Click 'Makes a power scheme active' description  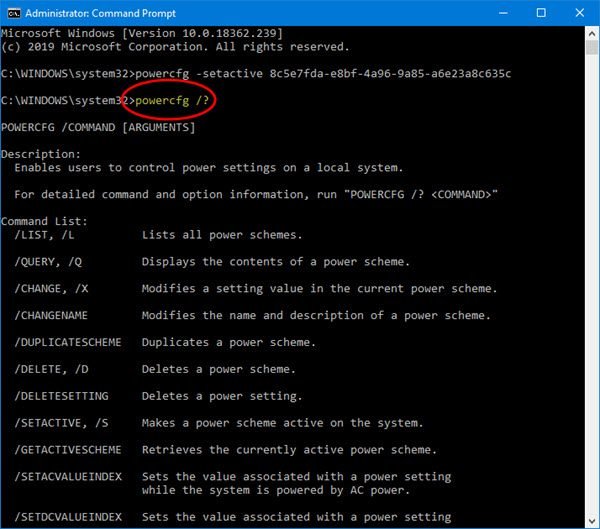tap(282, 423)
